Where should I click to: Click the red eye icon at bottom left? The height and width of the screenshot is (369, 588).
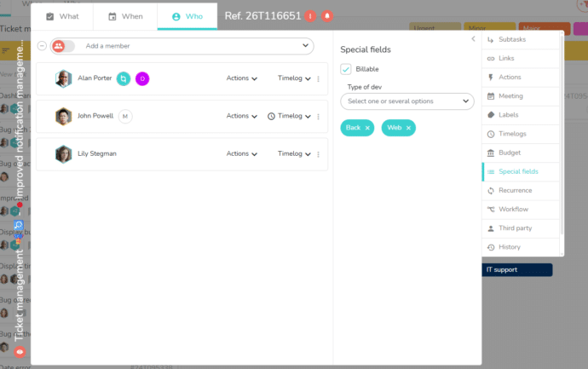point(20,352)
